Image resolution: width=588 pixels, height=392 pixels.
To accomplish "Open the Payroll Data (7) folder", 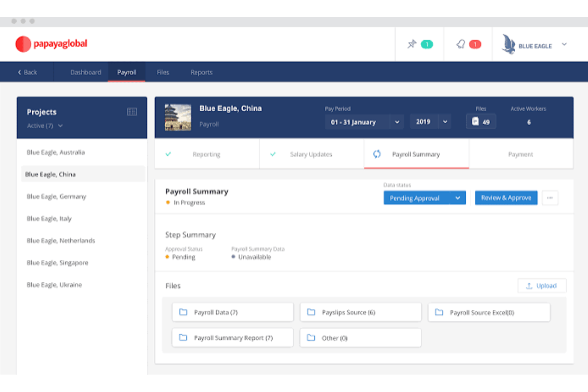I will click(x=233, y=312).
